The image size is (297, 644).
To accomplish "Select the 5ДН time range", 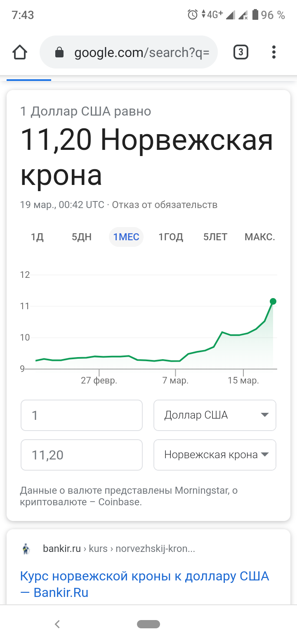I will [82, 237].
